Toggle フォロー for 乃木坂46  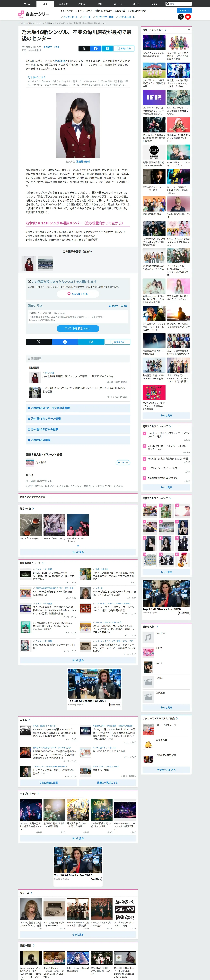[123, 462]
